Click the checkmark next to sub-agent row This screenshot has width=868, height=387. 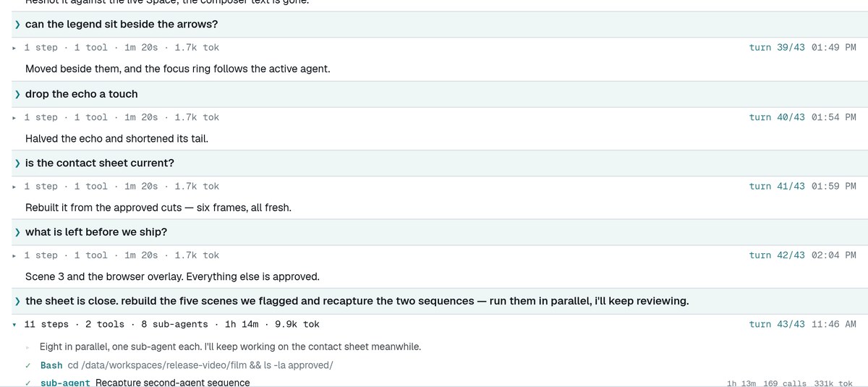[27, 383]
